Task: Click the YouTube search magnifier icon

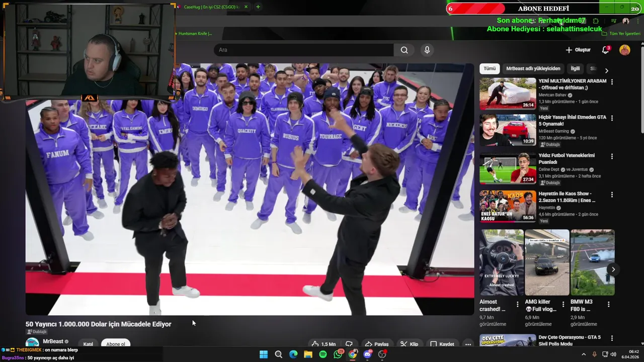Action: click(x=404, y=50)
